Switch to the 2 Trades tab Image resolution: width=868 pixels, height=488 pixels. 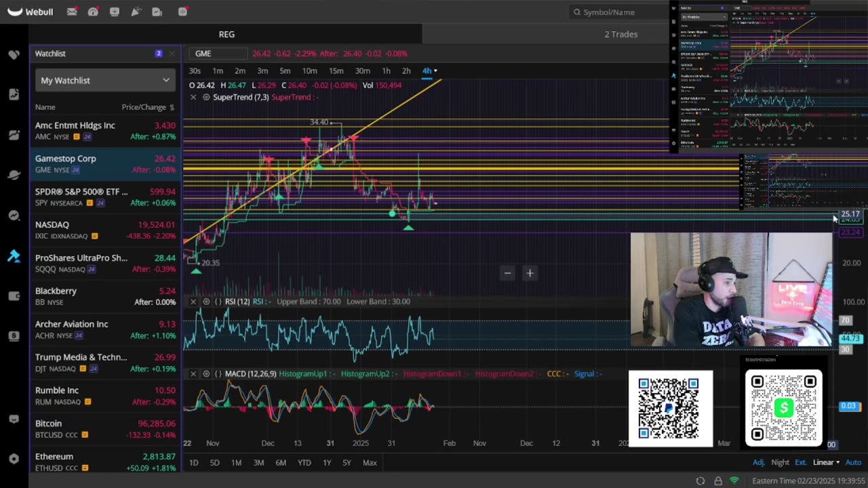pyautogui.click(x=621, y=34)
